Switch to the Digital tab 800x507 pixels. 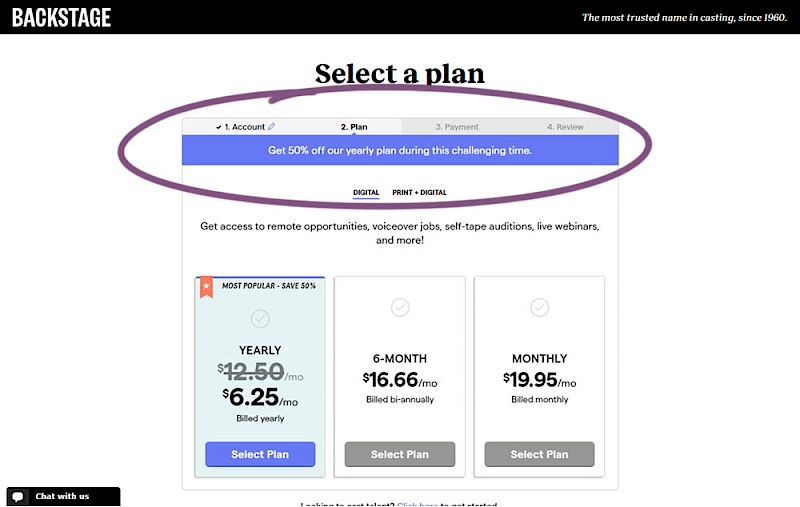[x=366, y=192]
